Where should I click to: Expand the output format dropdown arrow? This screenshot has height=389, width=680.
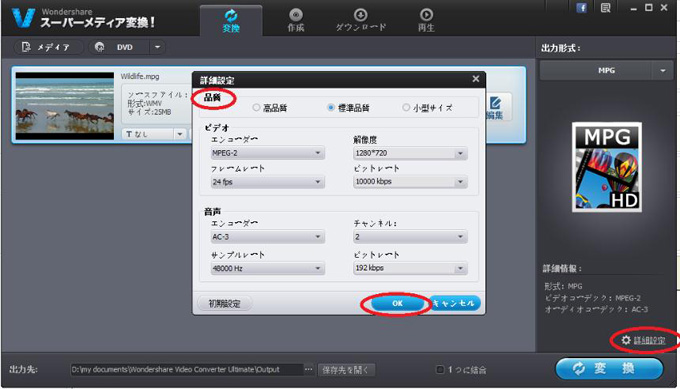663,70
